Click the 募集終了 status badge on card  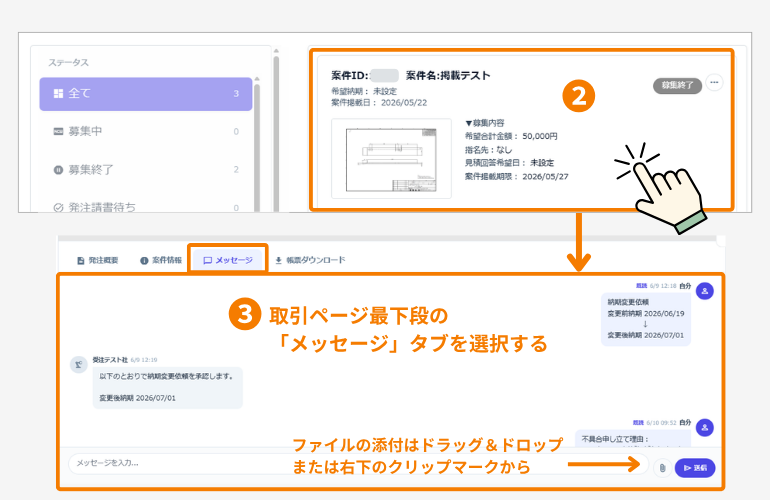[x=677, y=85]
